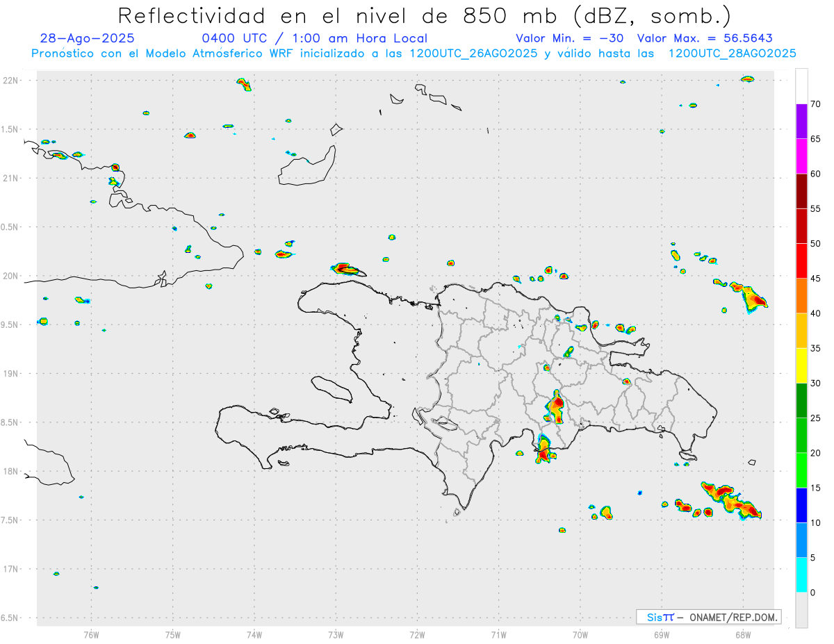Select the date text '28-Ago-2025'

[x=88, y=38]
